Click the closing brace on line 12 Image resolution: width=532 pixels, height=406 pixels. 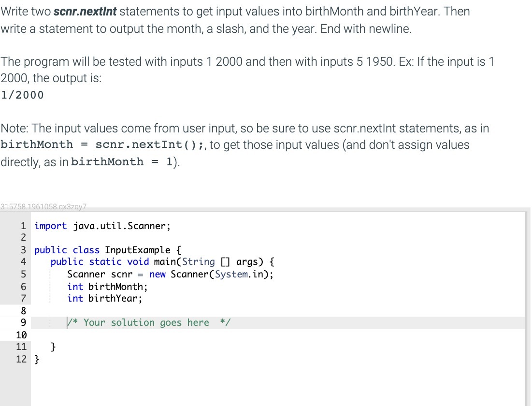[37, 359]
